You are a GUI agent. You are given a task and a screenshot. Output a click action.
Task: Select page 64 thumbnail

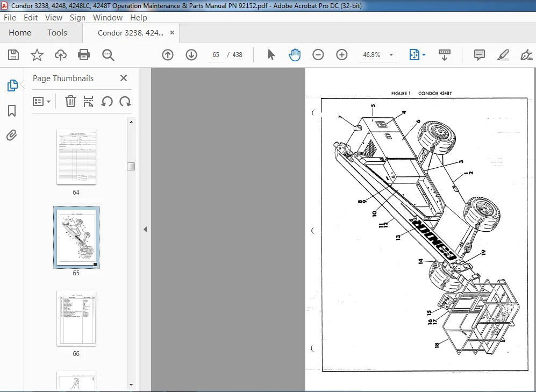pos(76,157)
